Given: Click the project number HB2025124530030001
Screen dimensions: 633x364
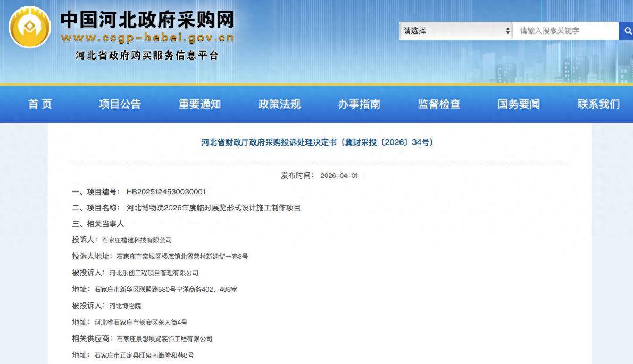Looking at the screenshot, I should 165,192.
